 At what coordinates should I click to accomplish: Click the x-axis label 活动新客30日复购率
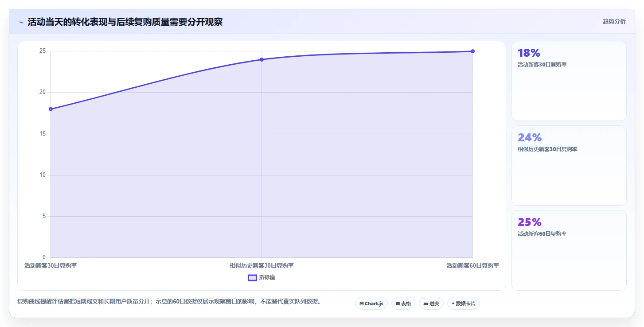(x=51, y=266)
